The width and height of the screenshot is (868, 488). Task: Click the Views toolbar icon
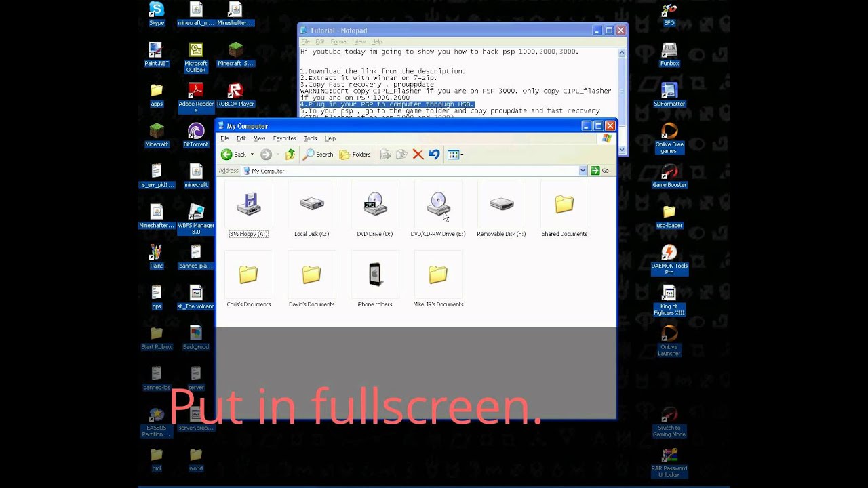[453, 155]
